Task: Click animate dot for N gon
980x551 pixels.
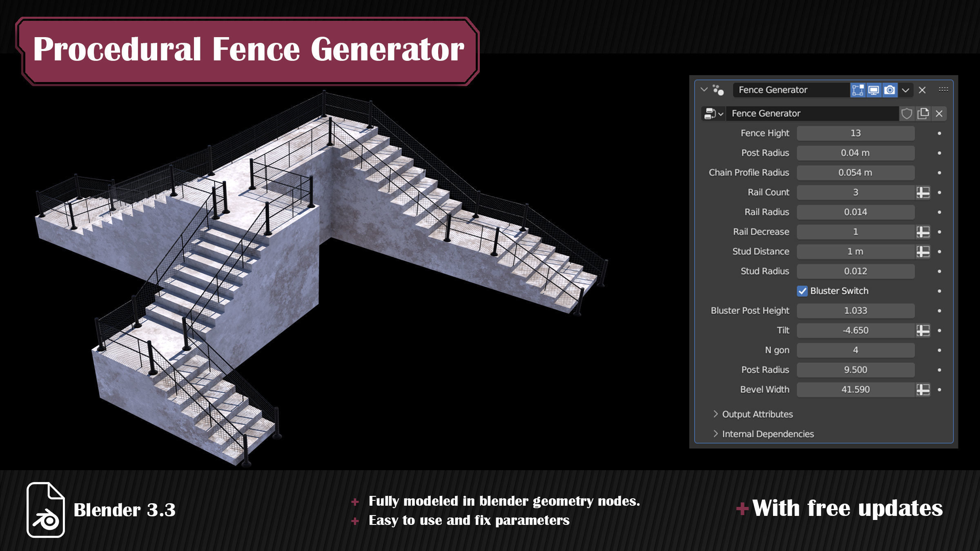Action: pyautogui.click(x=939, y=350)
